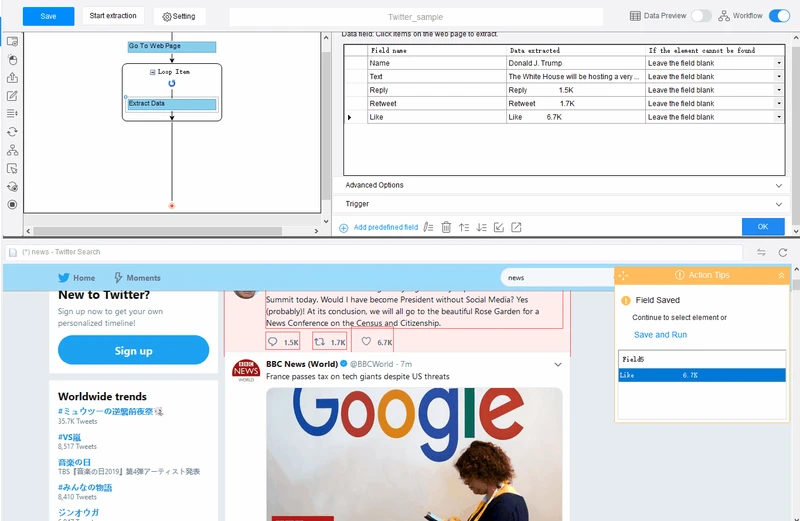Select the pencil Enter Text action icon
The image size is (800, 521).
point(12,96)
